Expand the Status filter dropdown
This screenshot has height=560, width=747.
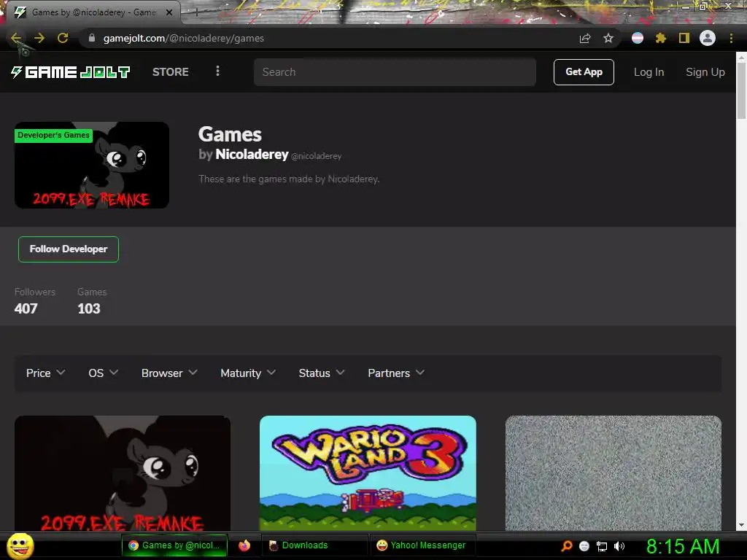[x=322, y=373]
